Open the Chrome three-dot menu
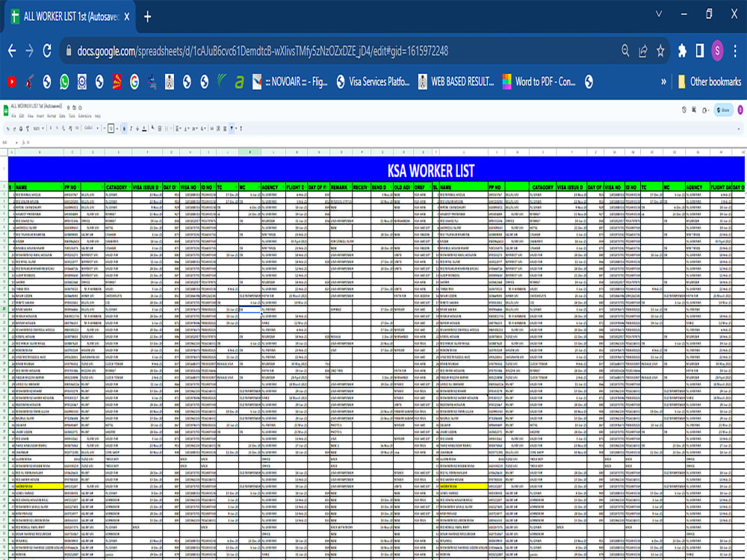This screenshot has width=747, height=560. pyautogui.click(x=736, y=51)
